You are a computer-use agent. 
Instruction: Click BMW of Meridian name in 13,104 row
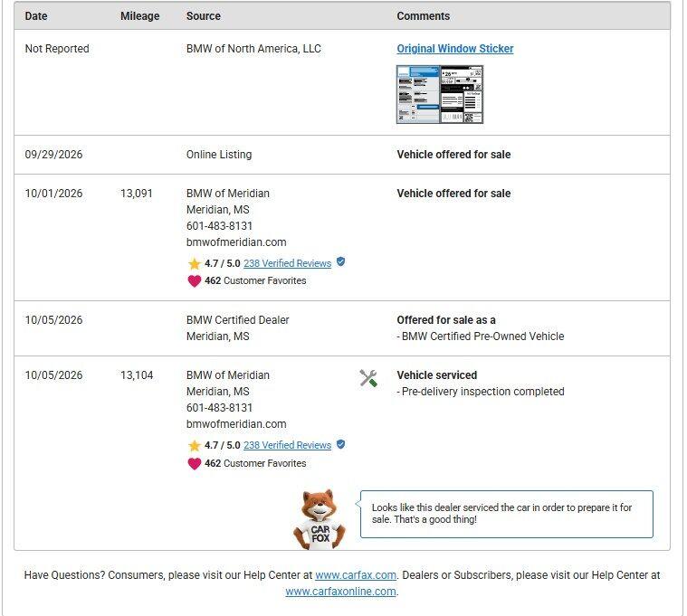coord(228,375)
